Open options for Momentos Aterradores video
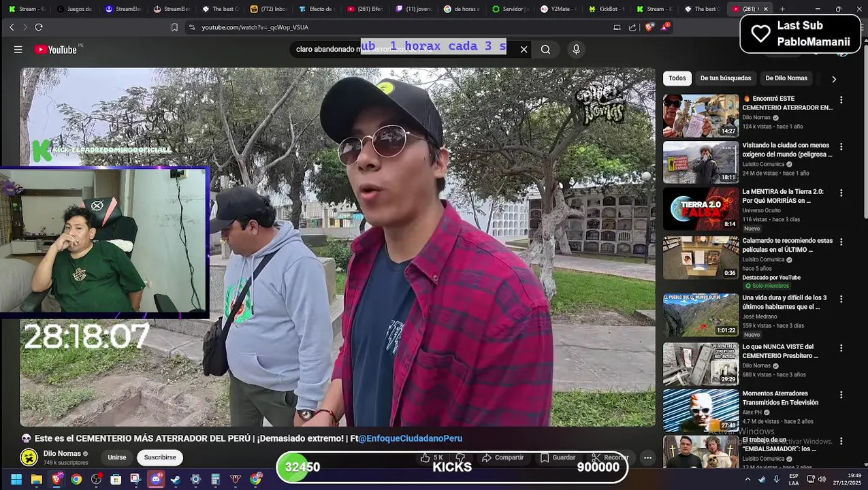 (841, 395)
